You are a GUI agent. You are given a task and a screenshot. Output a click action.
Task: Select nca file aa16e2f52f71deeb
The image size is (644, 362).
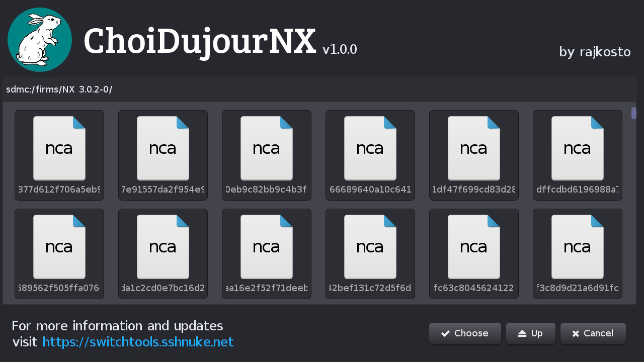pos(267,254)
